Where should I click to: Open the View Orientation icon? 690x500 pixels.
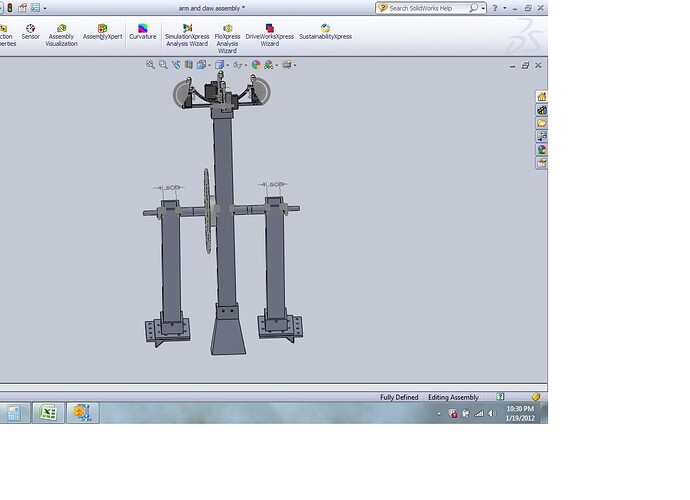[x=201, y=65]
